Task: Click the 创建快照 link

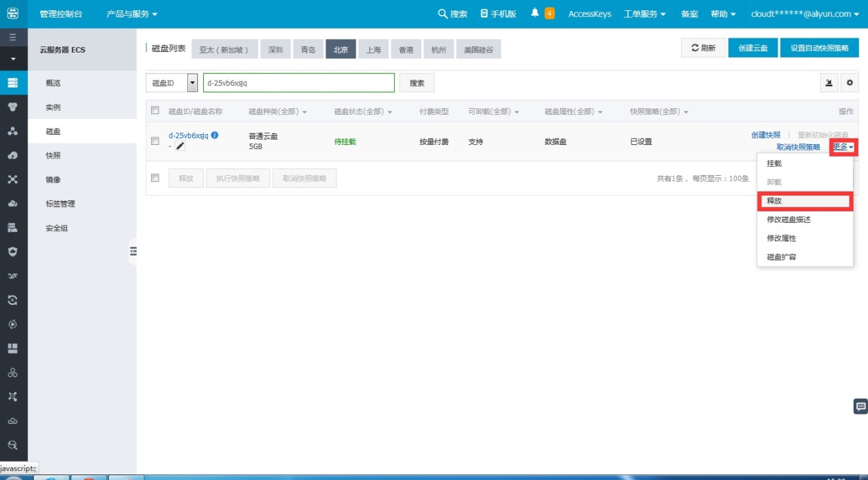Action: point(765,135)
